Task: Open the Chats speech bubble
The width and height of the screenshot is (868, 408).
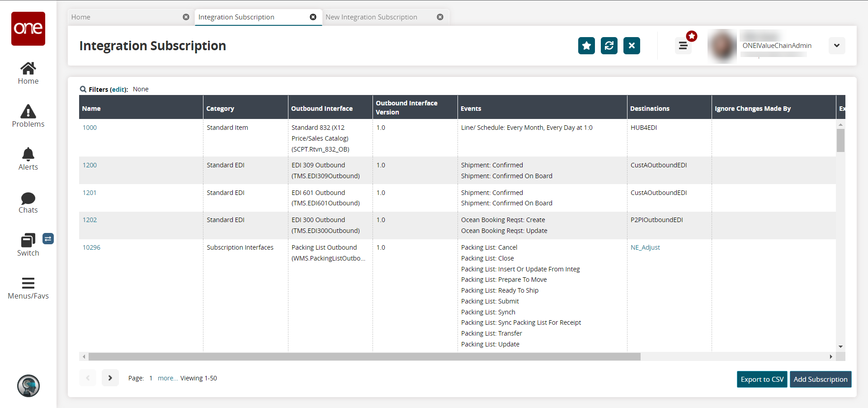Action: (x=28, y=198)
